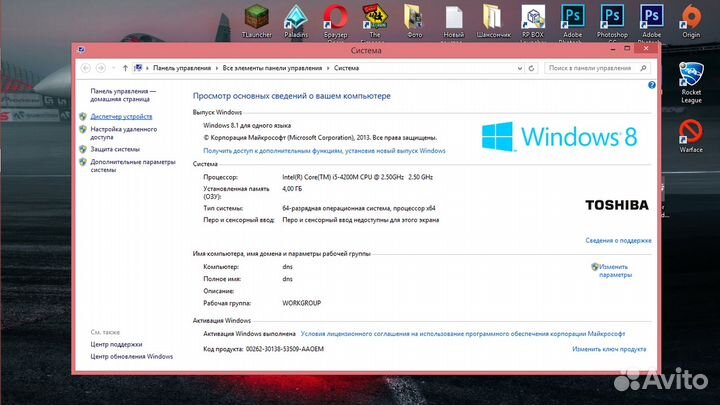Click the new Windows edition features link
This screenshot has width=720, height=405.
pos(324,151)
